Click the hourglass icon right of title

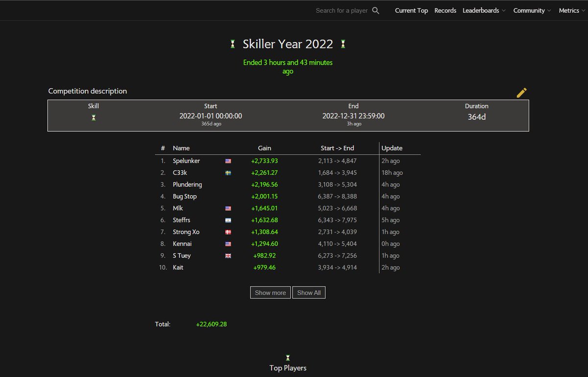click(343, 44)
